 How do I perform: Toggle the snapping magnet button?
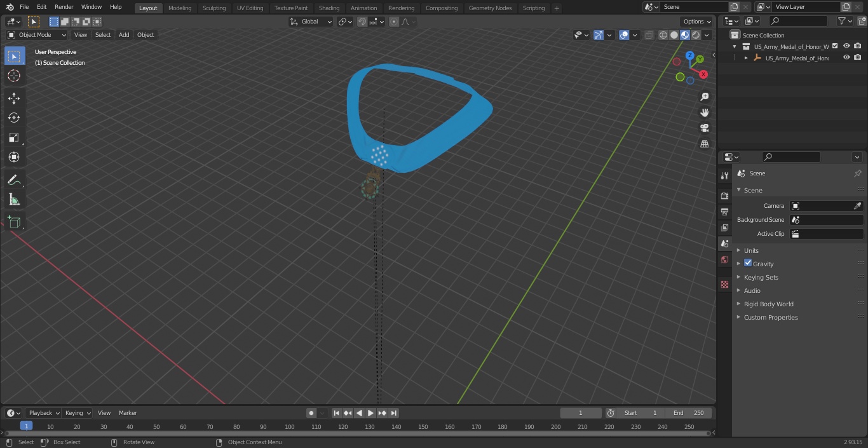[x=362, y=22]
